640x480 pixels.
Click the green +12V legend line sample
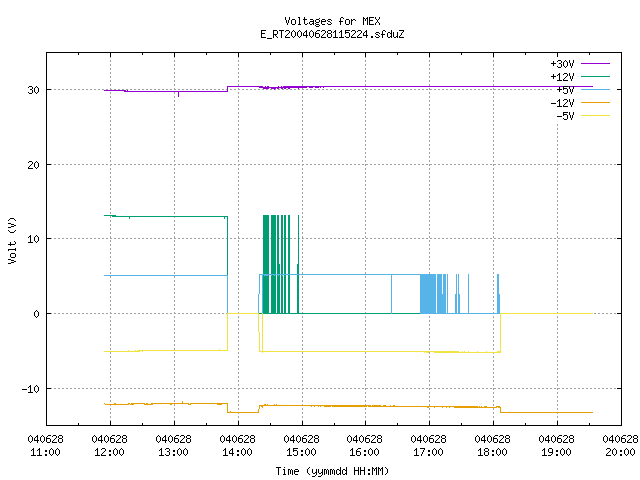(595, 76)
